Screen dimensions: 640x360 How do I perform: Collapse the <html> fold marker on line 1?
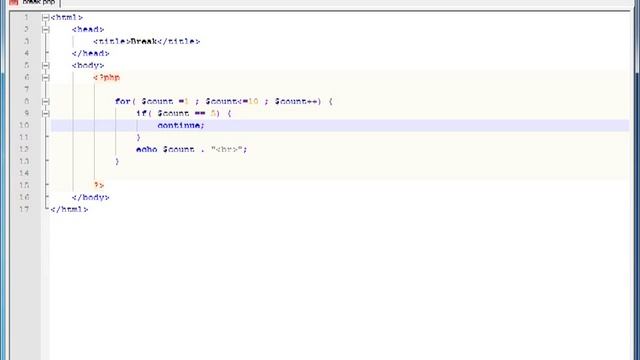tap(45, 18)
